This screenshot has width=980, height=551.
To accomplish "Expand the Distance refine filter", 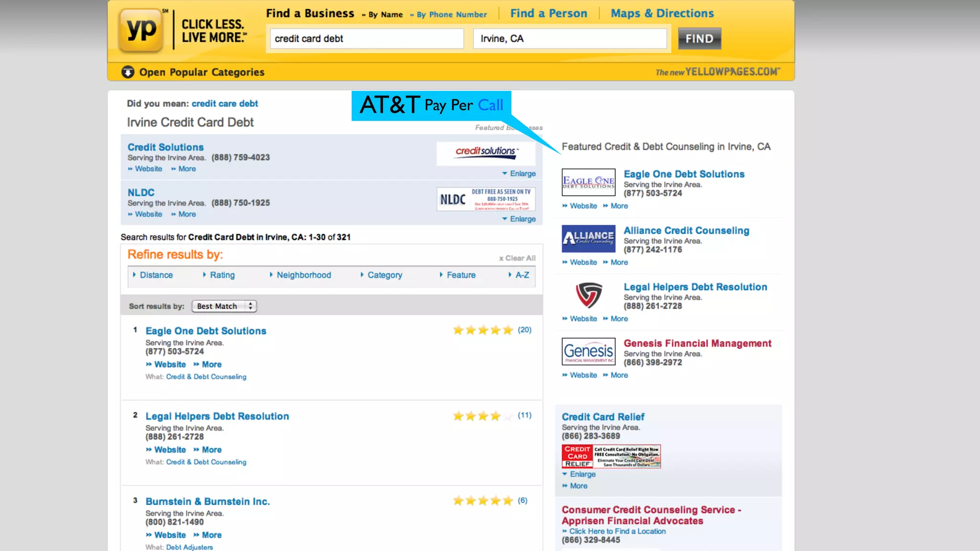I will tap(156, 275).
